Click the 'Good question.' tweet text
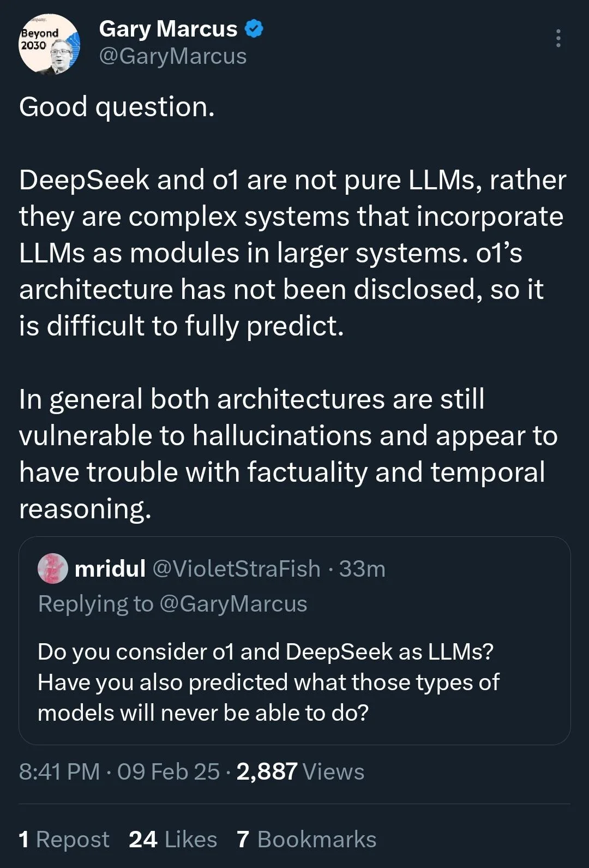Screen dimensions: 589x868 [x=117, y=107]
